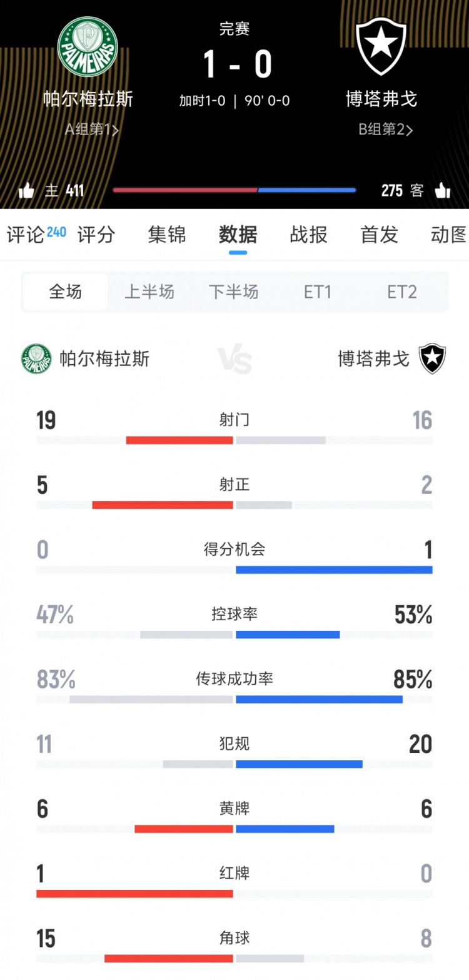This screenshot has width=469, height=980.
Task: Show ET2 extra time stats
Action: (x=402, y=292)
